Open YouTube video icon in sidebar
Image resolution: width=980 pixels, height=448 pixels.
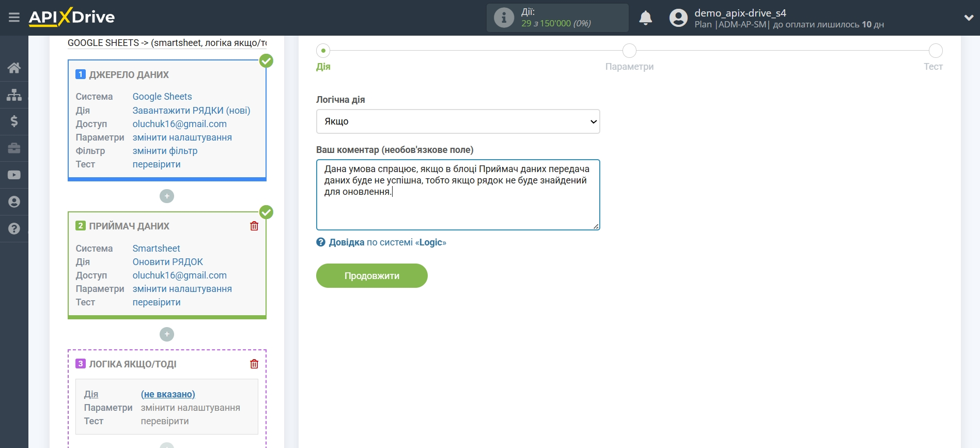14,175
